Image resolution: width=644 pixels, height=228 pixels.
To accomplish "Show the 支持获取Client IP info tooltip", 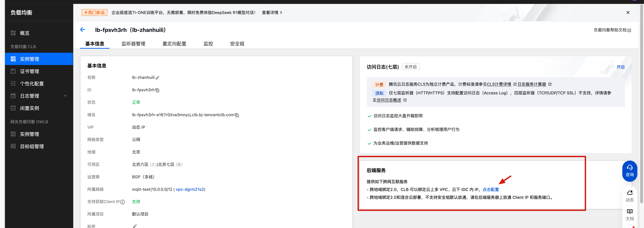I will 122,202.
